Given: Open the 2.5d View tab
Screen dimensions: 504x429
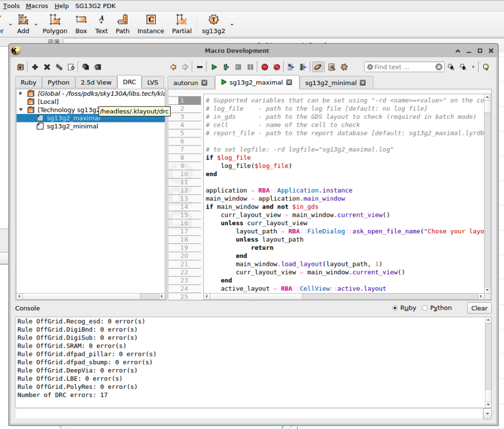Looking at the screenshot, I should click(96, 82).
